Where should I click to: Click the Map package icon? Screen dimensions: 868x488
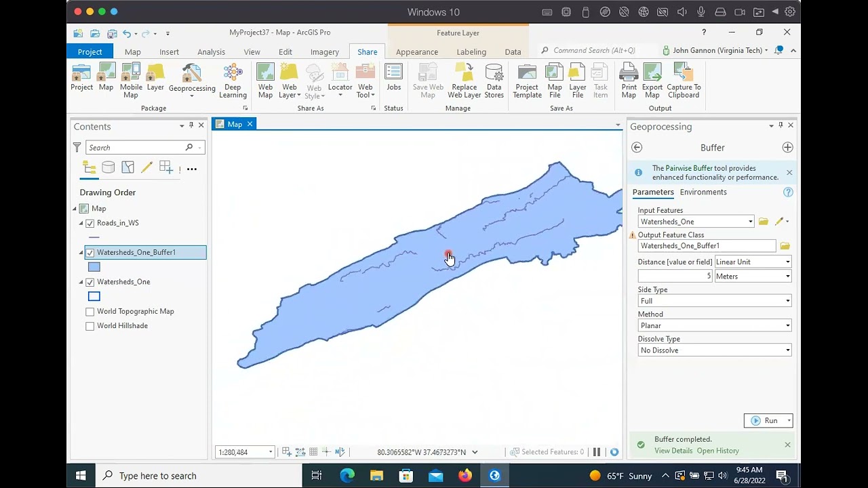(x=106, y=78)
